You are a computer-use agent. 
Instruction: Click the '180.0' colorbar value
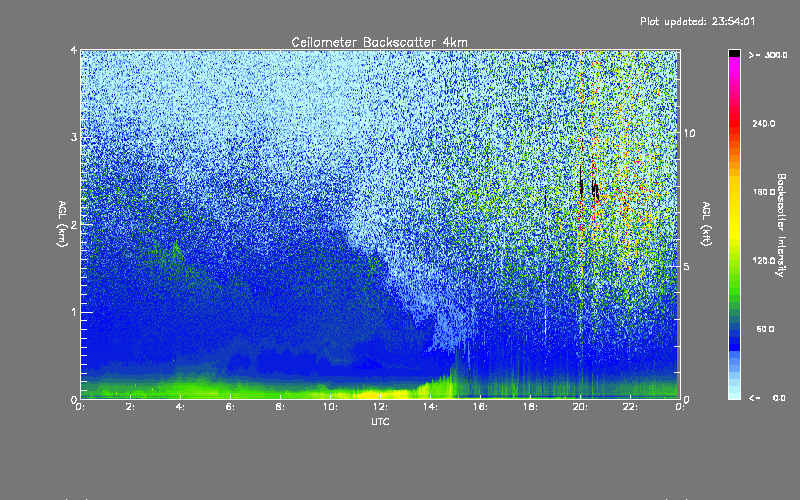pyautogui.click(x=764, y=192)
